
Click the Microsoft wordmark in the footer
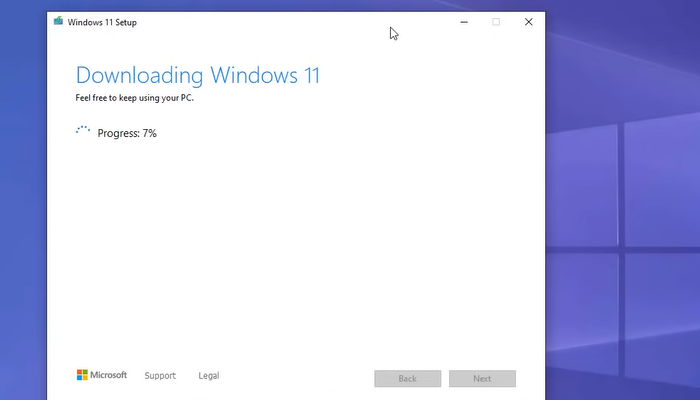109,375
